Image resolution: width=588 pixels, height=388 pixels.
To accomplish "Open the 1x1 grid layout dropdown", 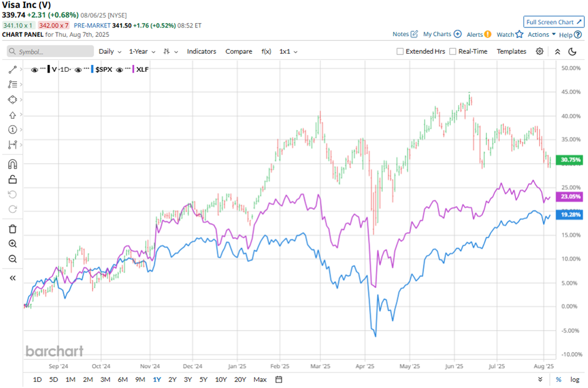I will (288, 52).
